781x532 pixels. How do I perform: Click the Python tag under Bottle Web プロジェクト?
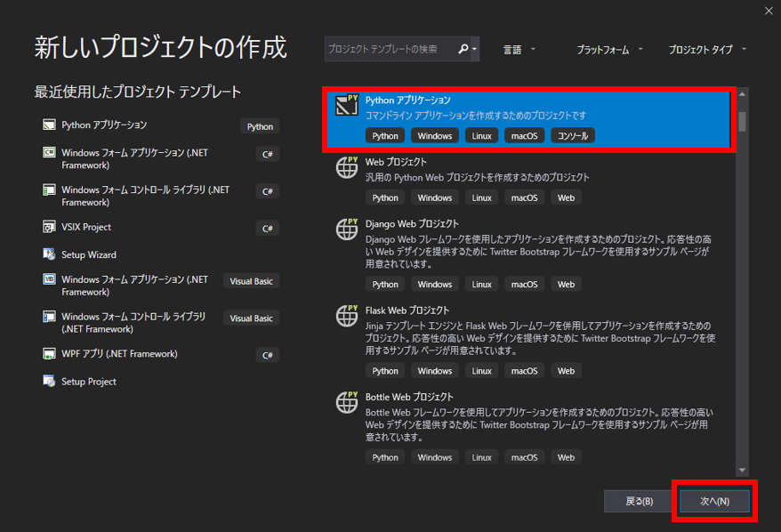385,457
